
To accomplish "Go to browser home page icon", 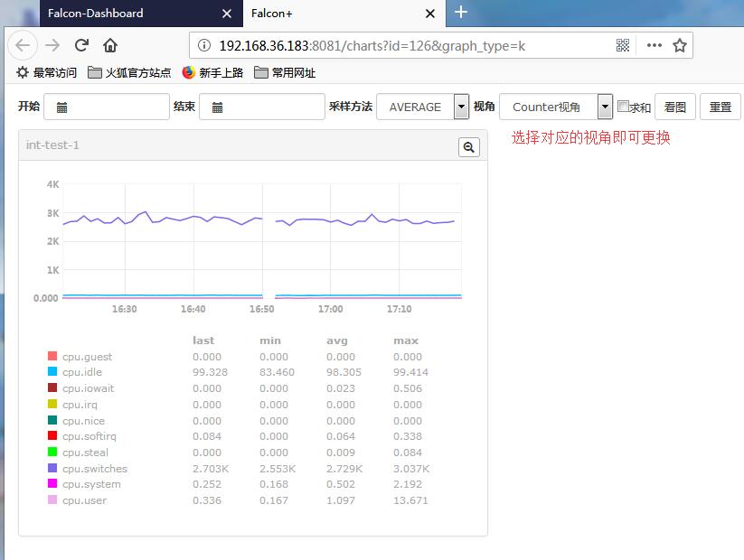I will click(x=110, y=45).
